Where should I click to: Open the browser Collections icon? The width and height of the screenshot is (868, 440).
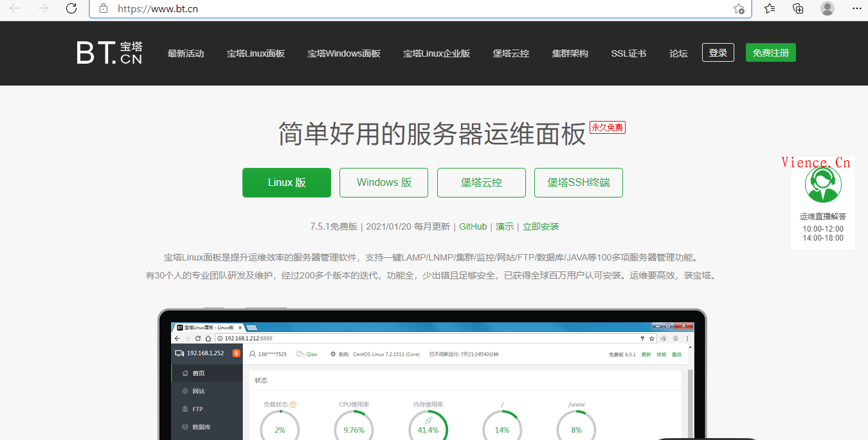pos(798,8)
